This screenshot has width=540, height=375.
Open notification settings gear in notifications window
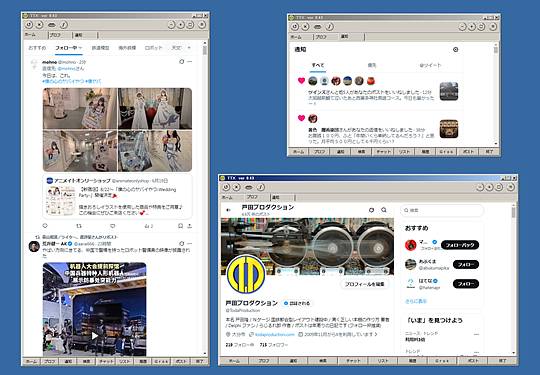point(455,50)
